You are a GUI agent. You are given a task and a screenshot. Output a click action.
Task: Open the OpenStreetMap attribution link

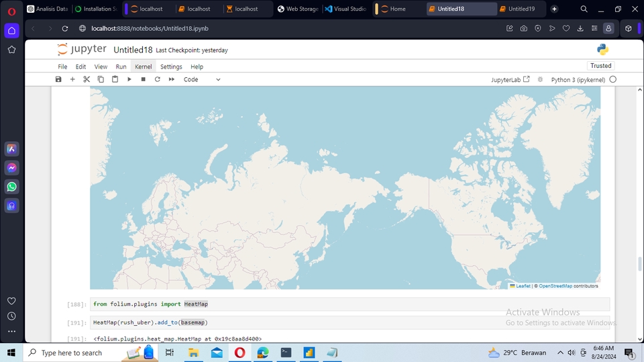555,286
